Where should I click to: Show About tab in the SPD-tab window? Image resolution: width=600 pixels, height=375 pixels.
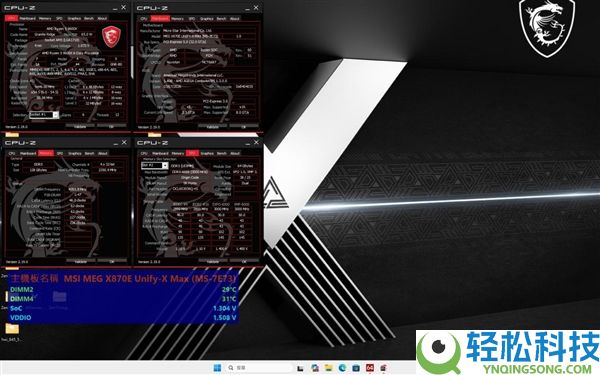tap(235, 153)
